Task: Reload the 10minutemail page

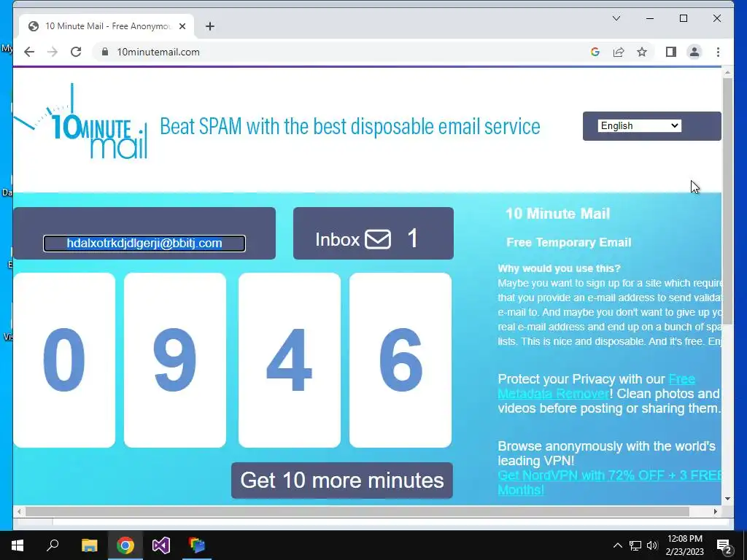Action: click(x=76, y=52)
